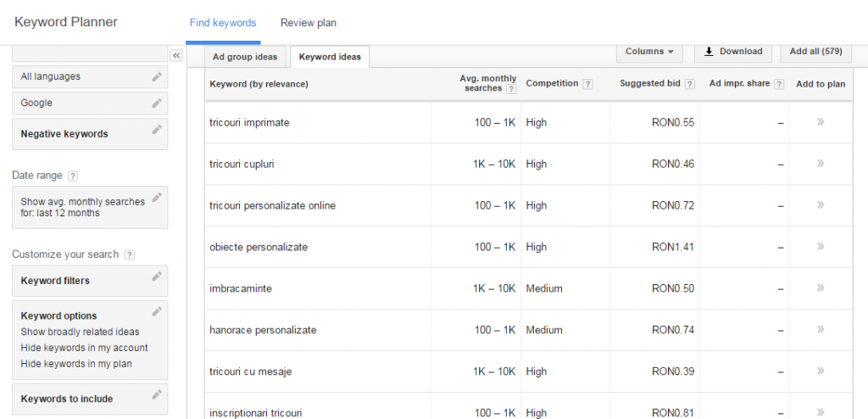Click suggested bid RON1.41
This screenshot has width=868, height=419.
click(673, 247)
